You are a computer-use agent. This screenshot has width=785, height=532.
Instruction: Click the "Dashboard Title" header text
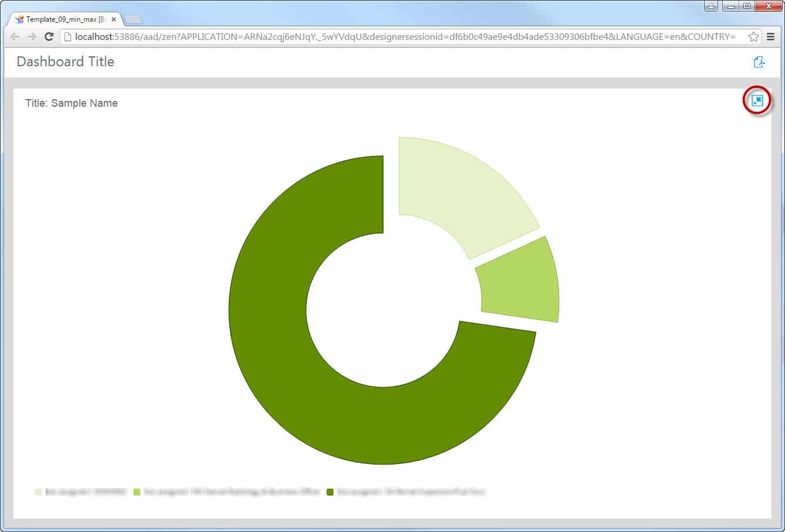point(65,62)
